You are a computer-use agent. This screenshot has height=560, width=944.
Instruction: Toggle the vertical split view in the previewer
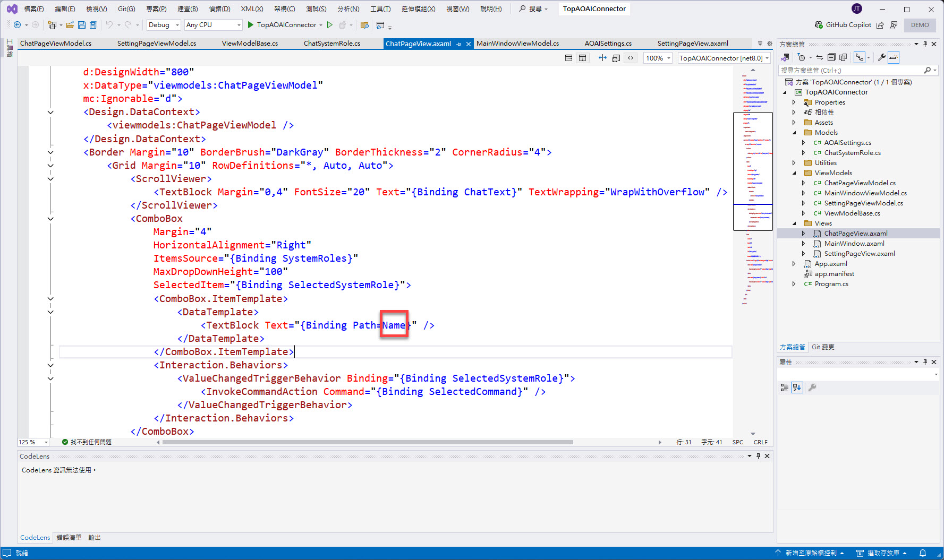[x=583, y=58]
